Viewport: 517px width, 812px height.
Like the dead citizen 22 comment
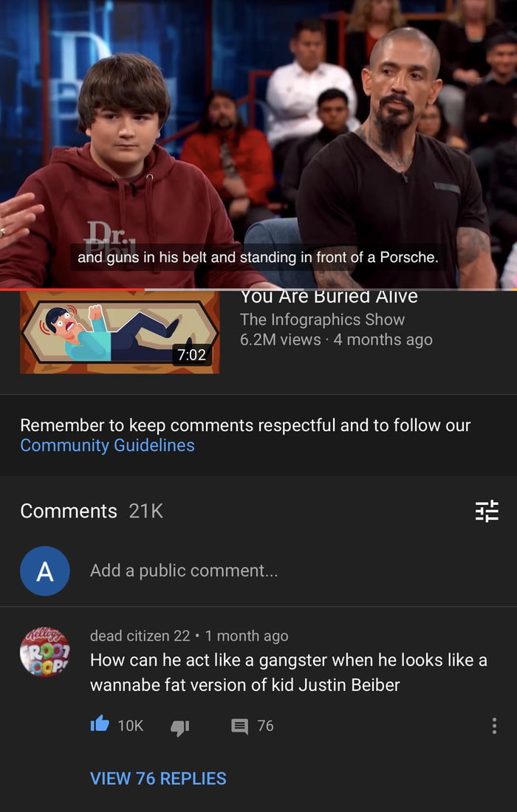pyautogui.click(x=100, y=724)
